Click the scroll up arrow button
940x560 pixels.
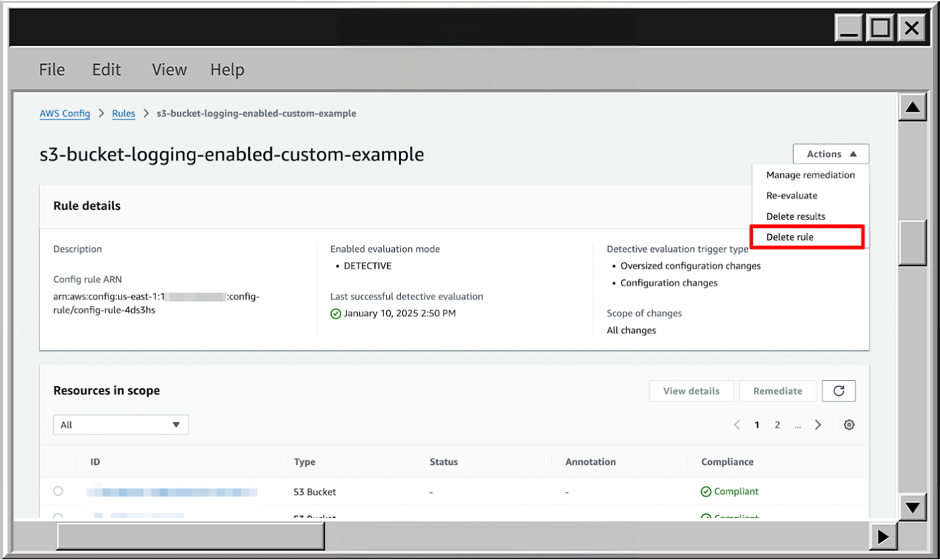[x=913, y=107]
